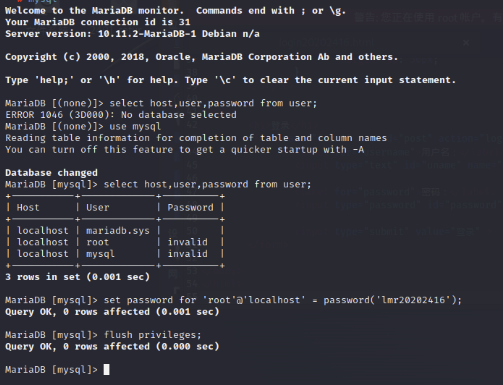Click the 'Your MariaDB connection id is 31' line
This screenshot has width=503, height=385.
click(x=98, y=22)
